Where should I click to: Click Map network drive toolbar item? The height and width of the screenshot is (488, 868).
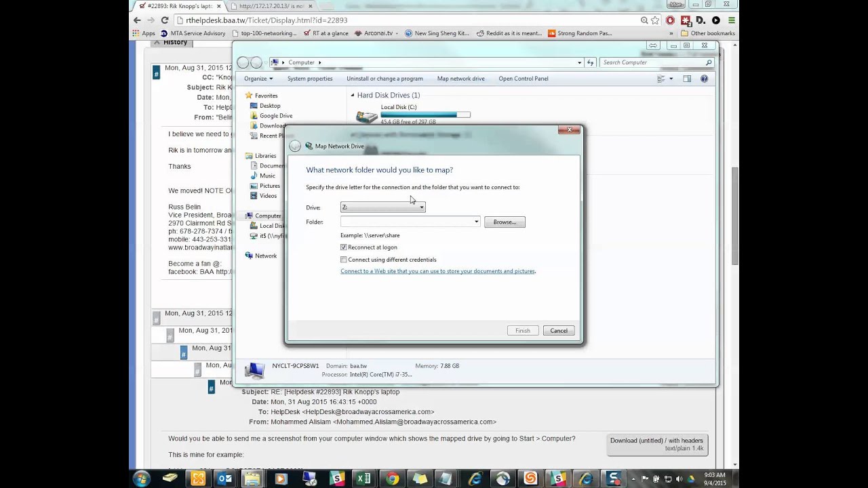click(x=461, y=79)
